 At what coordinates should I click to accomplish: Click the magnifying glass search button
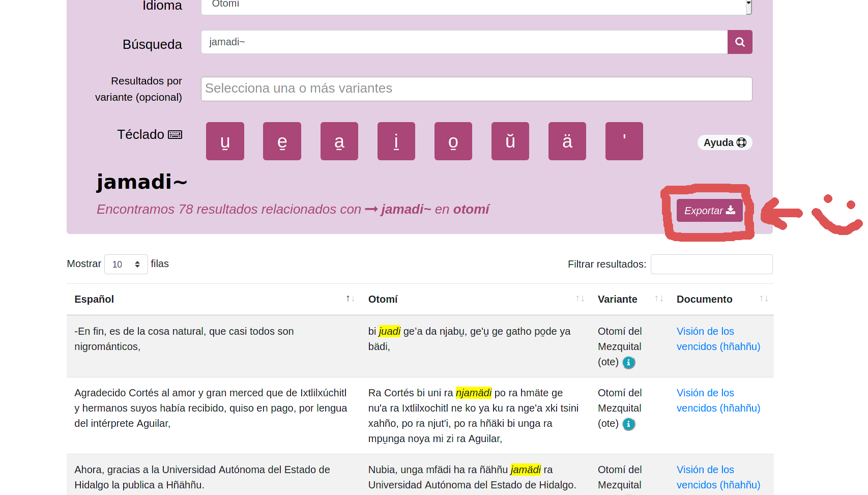coord(739,42)
